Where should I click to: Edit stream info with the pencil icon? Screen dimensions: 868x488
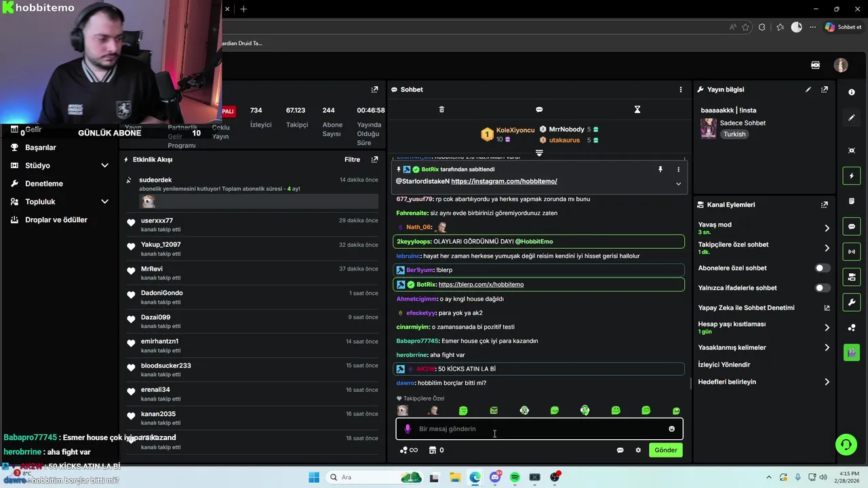(x=808, y=89)
